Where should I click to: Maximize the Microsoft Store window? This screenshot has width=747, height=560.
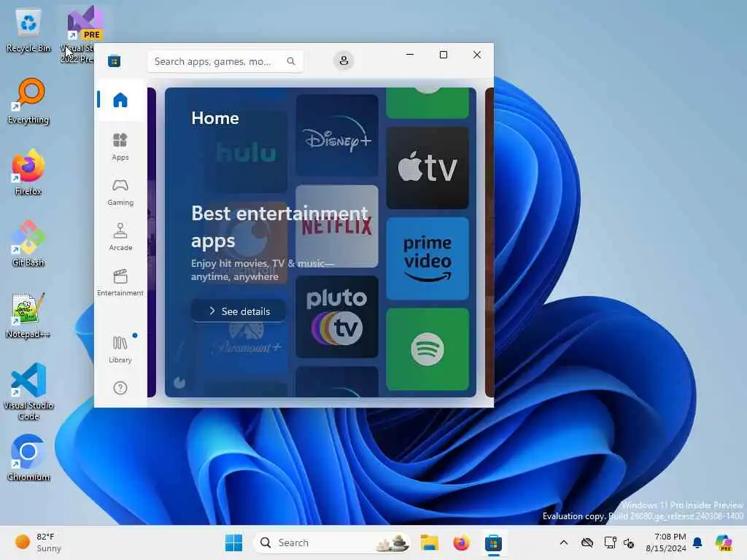[444, 55]
